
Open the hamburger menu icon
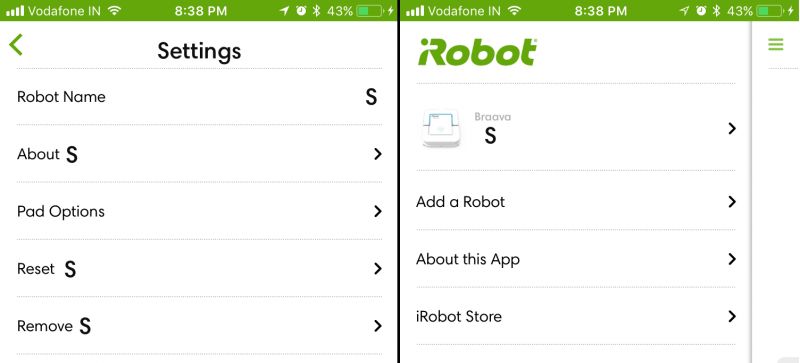[776, 44]
